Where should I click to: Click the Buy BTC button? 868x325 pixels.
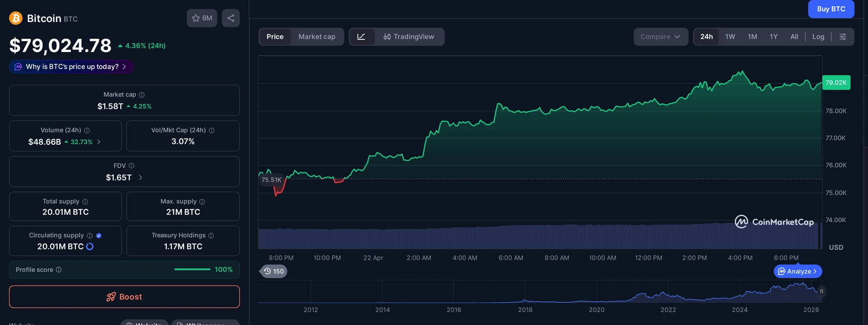point(831,9)
